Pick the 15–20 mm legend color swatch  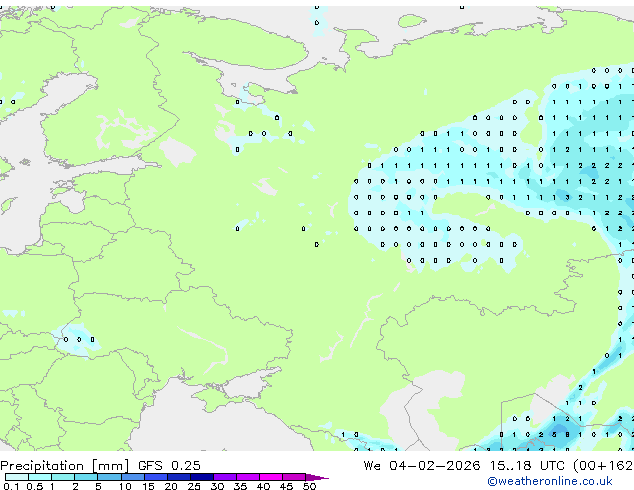point(156,477)
